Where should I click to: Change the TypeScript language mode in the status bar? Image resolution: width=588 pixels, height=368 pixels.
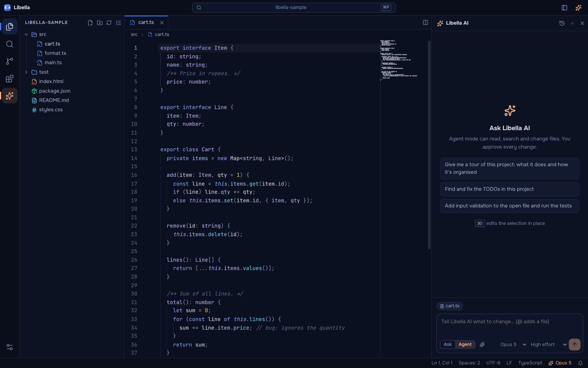530,363
